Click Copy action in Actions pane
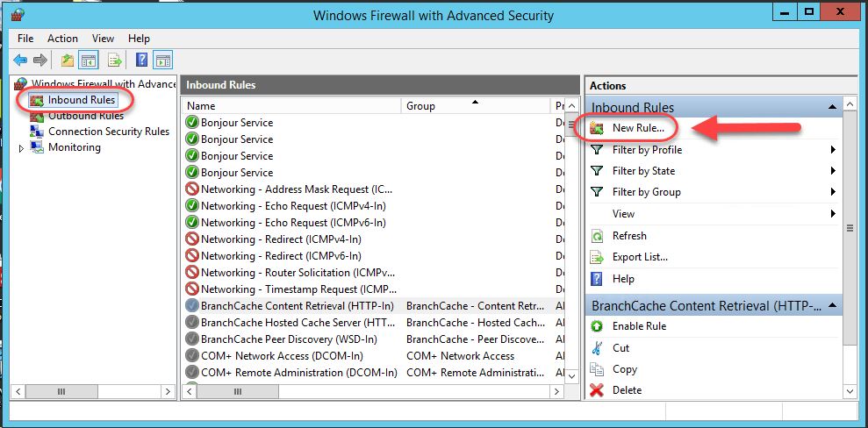Screen dimensions: 868x428 point(624,369)
